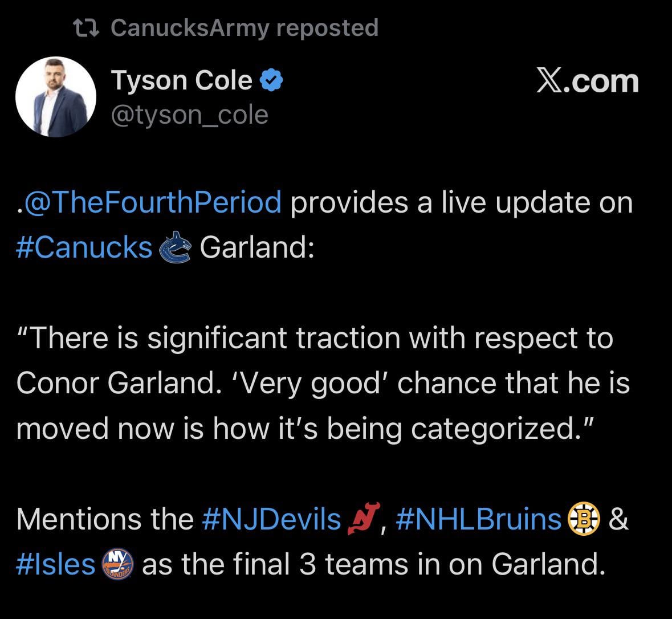Click the X.com logo text
The image size is (672, 619).
(x=587, y=81)
